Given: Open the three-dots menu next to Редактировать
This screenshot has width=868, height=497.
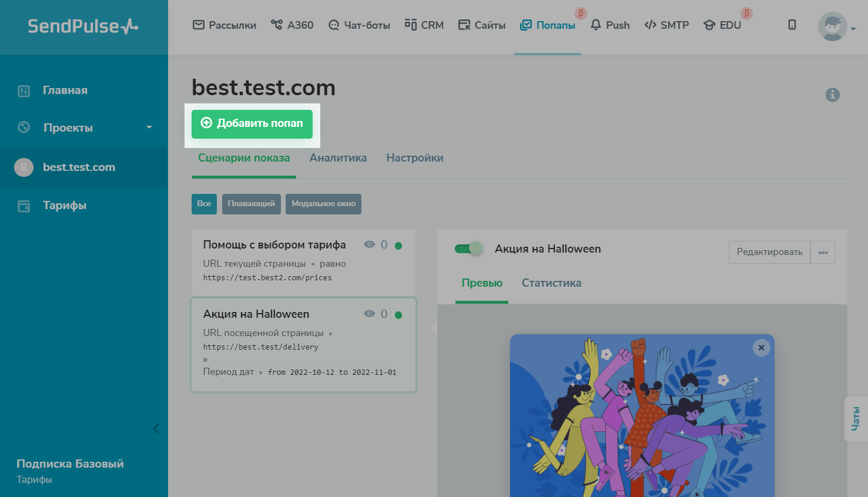Looking at the screenshot, I should 823,253.
